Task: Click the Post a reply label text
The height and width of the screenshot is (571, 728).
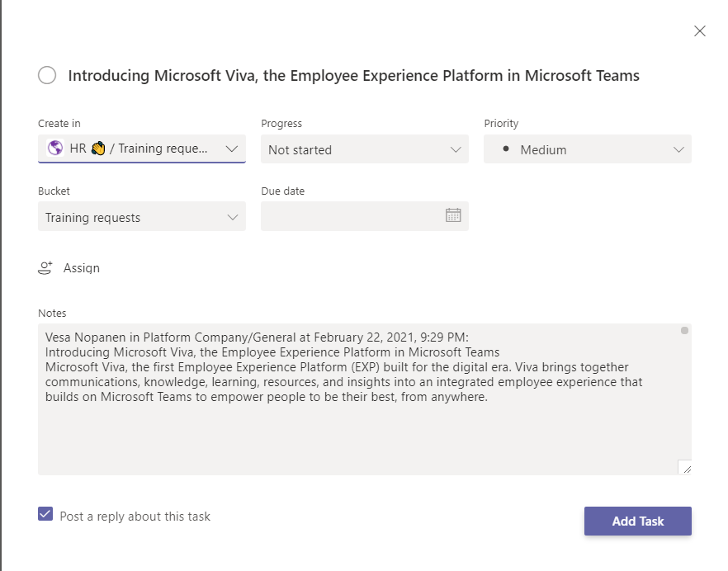Action: (x=135, y=517)
